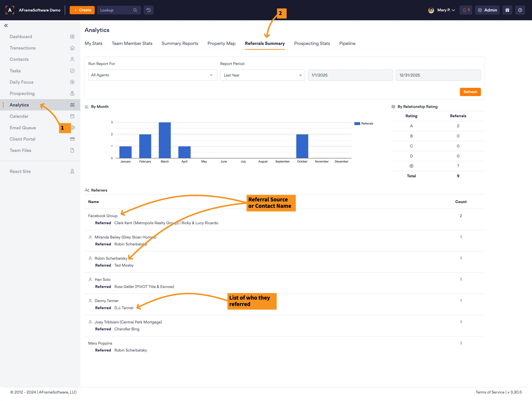Click the React Site flask icon

click(72, 171)
